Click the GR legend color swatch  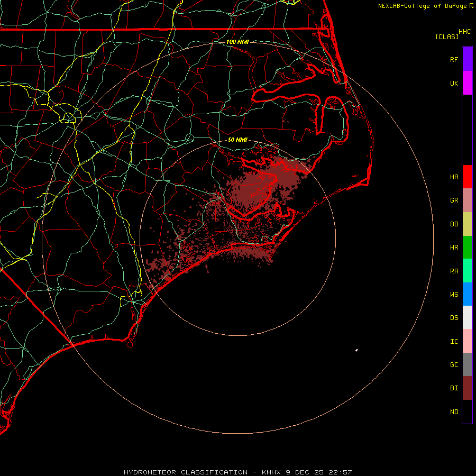click(x=467, y=200)
